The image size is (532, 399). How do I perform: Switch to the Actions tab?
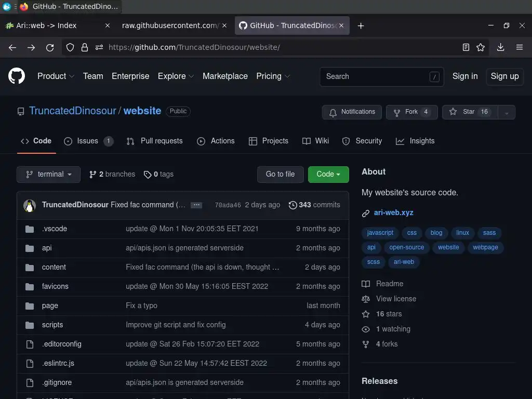216,141
